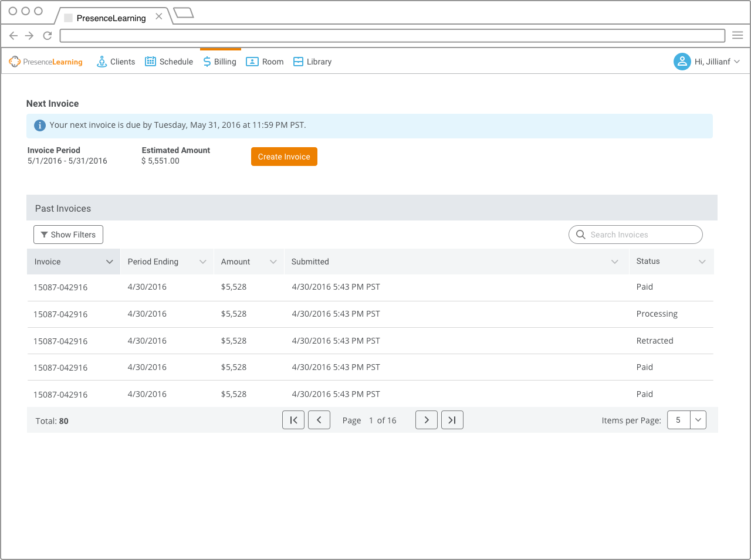This screenshot has height=560, width=751.
Task: Click the info icon in invoice notice
Action: [x=40, y=125]
